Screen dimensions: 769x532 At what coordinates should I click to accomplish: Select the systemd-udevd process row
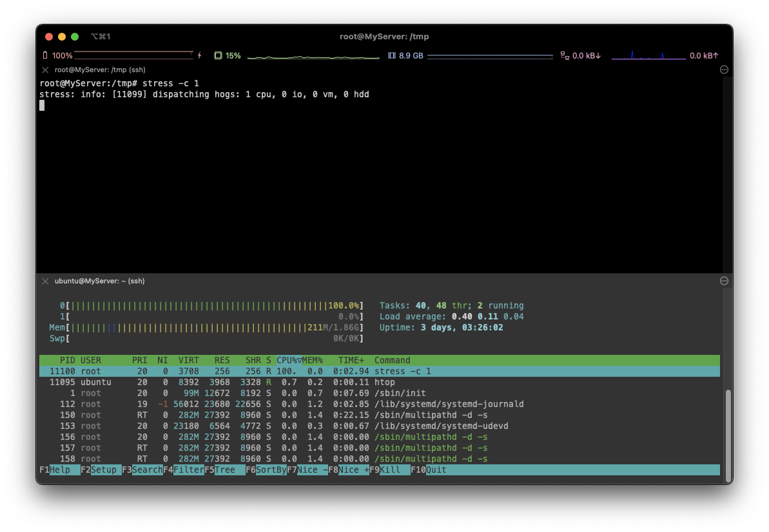click(380, 426)
